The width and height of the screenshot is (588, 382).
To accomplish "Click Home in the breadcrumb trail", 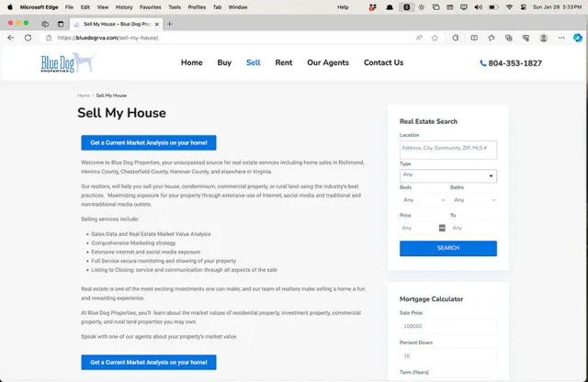I will point(84,95).
